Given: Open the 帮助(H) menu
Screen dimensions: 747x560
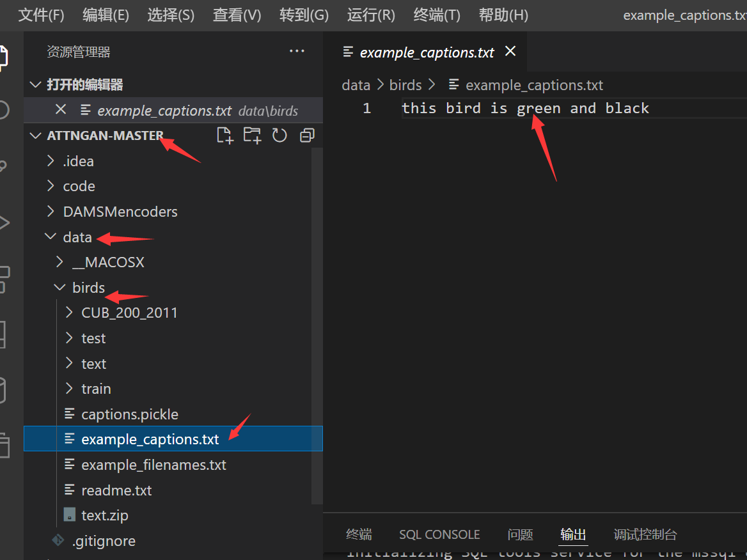Looking at the screenshot, I should 503,15.
